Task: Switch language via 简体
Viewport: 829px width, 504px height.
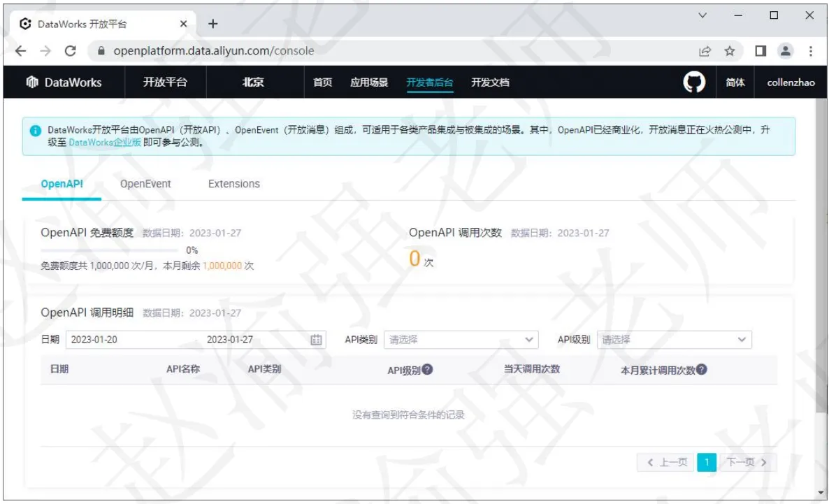Action: (735, 82)
